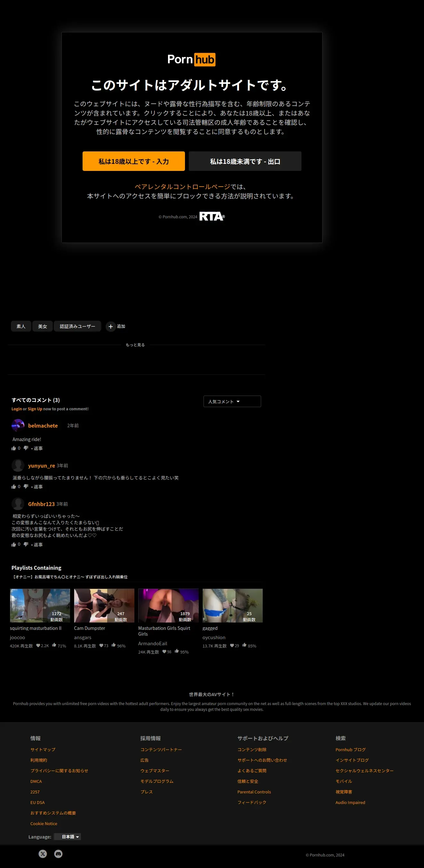
Task: Open the モデルプログラム footer link
Action: point(157,781)
